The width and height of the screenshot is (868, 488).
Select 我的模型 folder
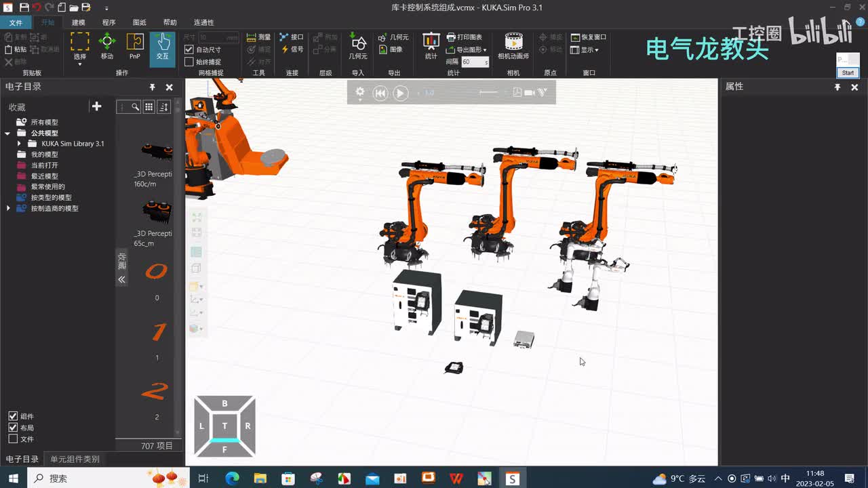pyautogui.click(x=44, y=155)
